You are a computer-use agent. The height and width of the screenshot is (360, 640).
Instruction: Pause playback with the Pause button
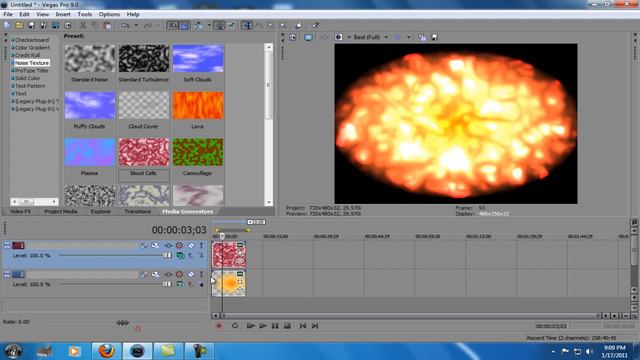click(x=275, y=326)
